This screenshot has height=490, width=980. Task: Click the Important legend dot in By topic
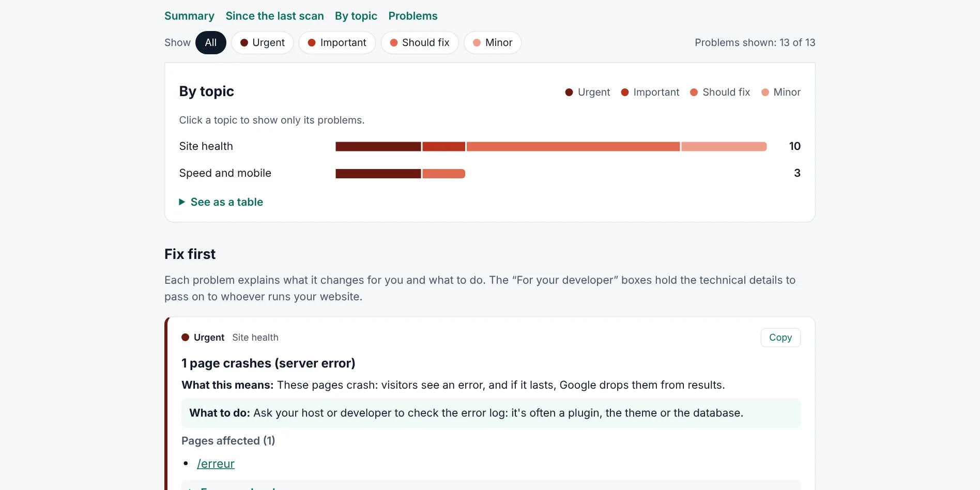point(625,92)
